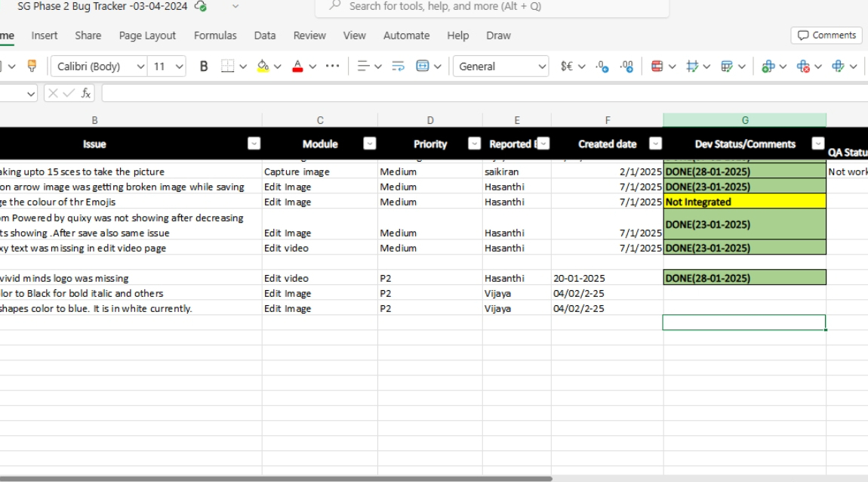Viewport: 868px width, 482px height.
Task: Toggle Wrap Text icon
Action: [398, 66]
